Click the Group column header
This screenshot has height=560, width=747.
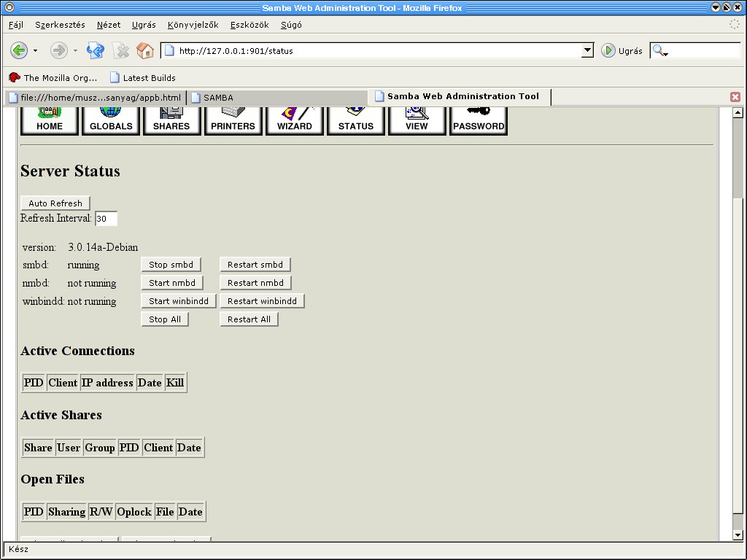[99, 448]
